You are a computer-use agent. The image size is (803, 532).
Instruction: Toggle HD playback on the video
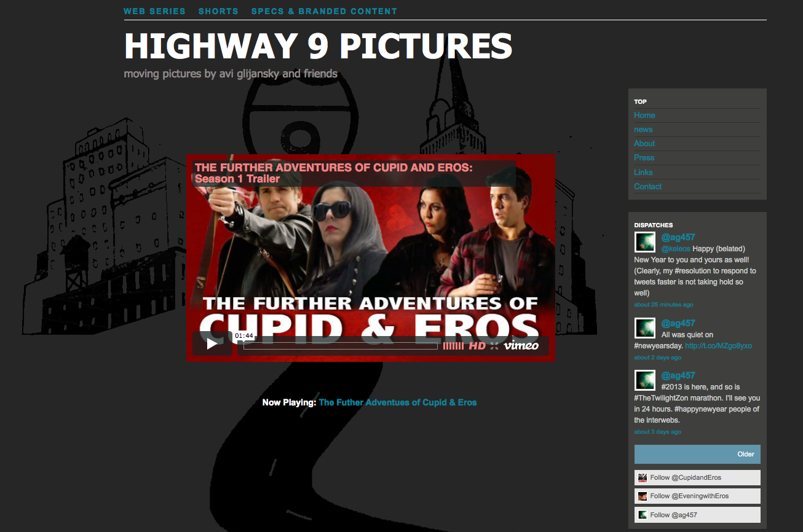coord(476,345)
